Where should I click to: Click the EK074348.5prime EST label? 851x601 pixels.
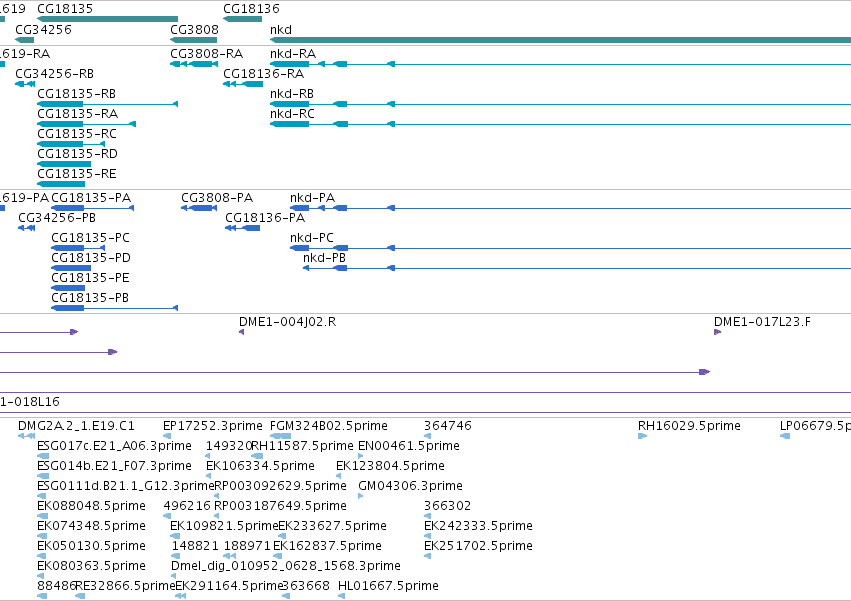pyautogui.click(x=91, y=526)
